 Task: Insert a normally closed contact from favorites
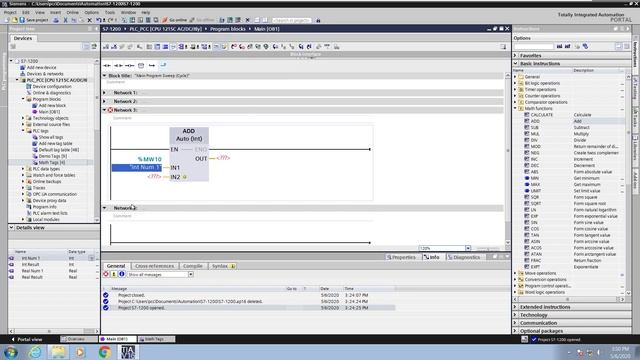[x=118, y=65]
